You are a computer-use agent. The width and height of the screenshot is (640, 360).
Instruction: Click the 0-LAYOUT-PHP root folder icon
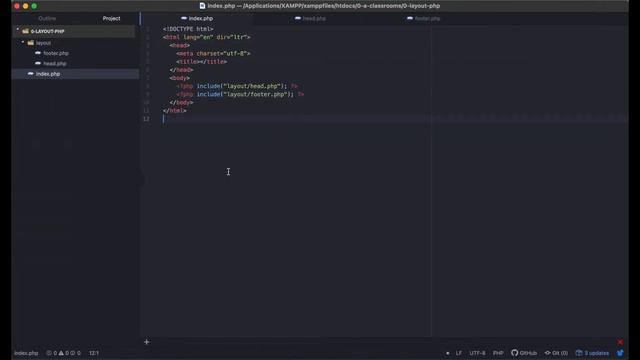coord(26,31)
